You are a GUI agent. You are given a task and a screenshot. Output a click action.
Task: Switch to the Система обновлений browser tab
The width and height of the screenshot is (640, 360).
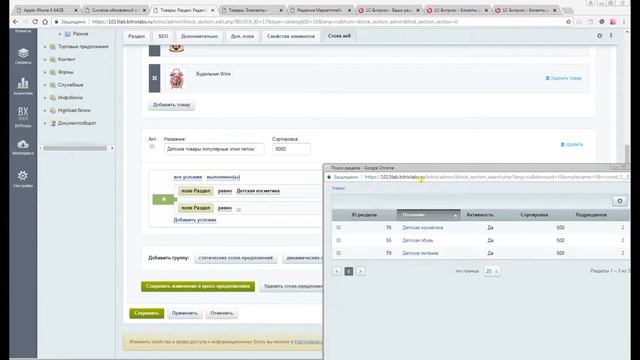(x=115, y=10)
